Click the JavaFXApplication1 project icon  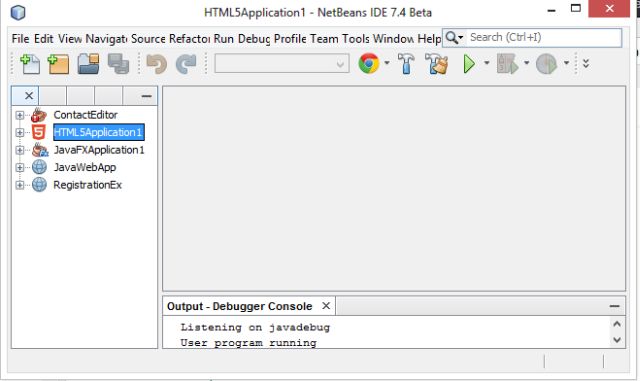pos(40,150)
